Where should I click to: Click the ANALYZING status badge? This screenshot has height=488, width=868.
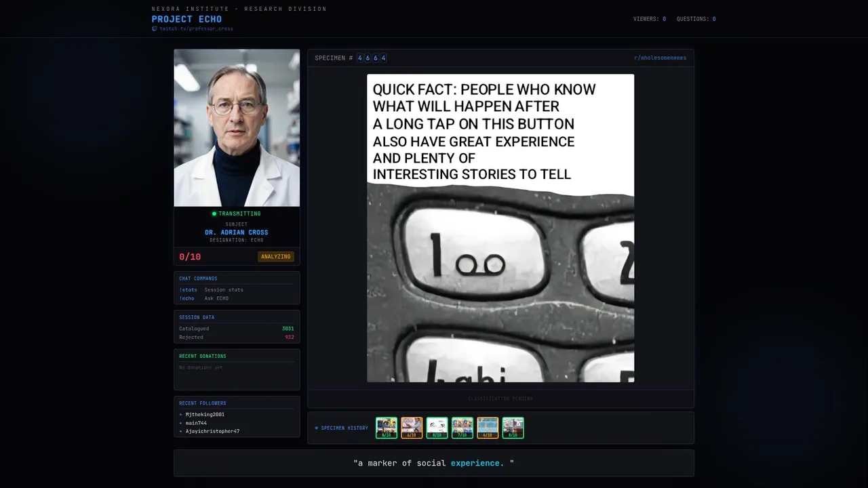tap(276, 257)
